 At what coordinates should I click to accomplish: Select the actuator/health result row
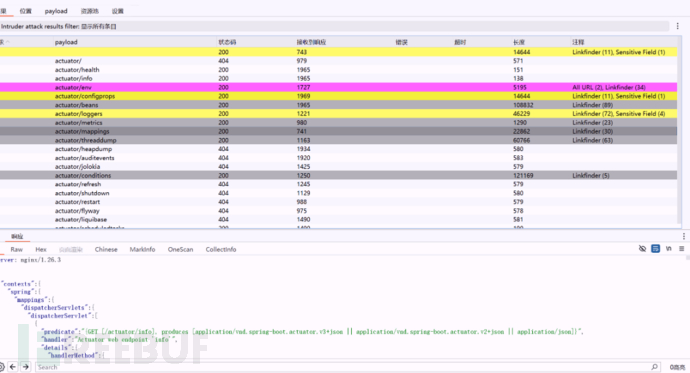pyautogui.click(x=338, y=69)
